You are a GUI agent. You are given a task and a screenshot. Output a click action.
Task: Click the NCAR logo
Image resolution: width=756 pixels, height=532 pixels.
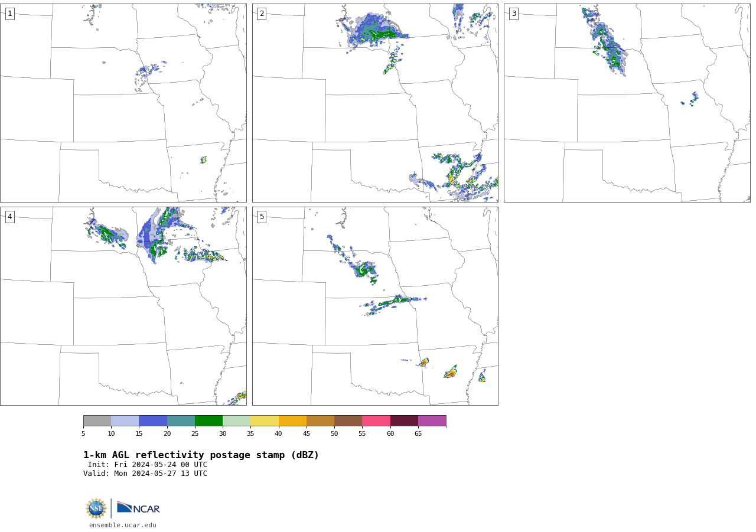tap(138, 508)
